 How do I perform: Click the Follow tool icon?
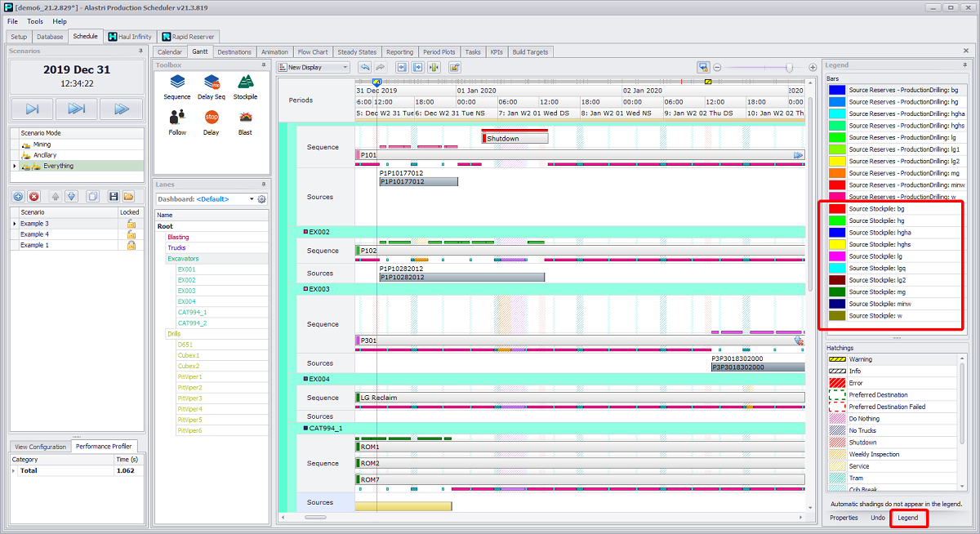point(177,118)
